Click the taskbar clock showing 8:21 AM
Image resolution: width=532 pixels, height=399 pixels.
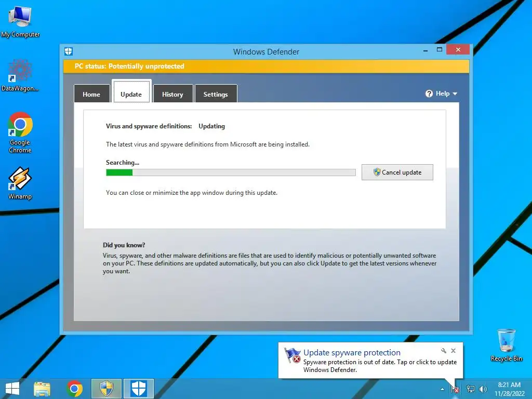509,389
